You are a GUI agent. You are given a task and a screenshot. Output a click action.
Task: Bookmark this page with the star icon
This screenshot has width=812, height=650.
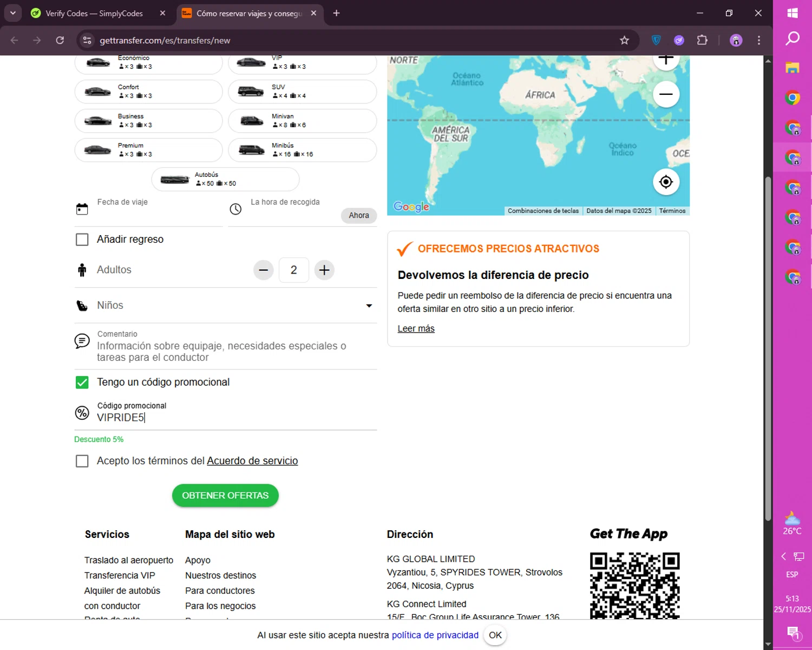(x=624, y=40)
